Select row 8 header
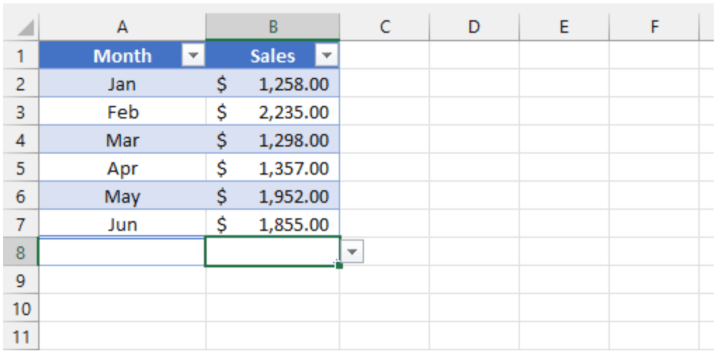 [x=20, y=252]
